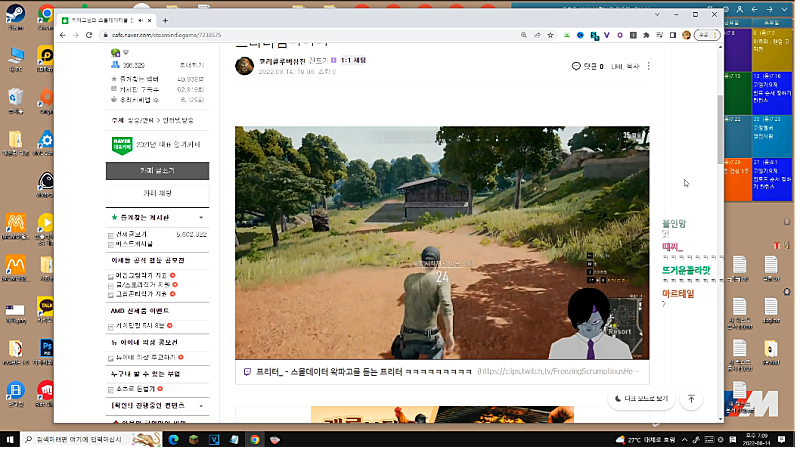
Task: Expand the favorite boards section arrow
Action: tap(201, 216)
